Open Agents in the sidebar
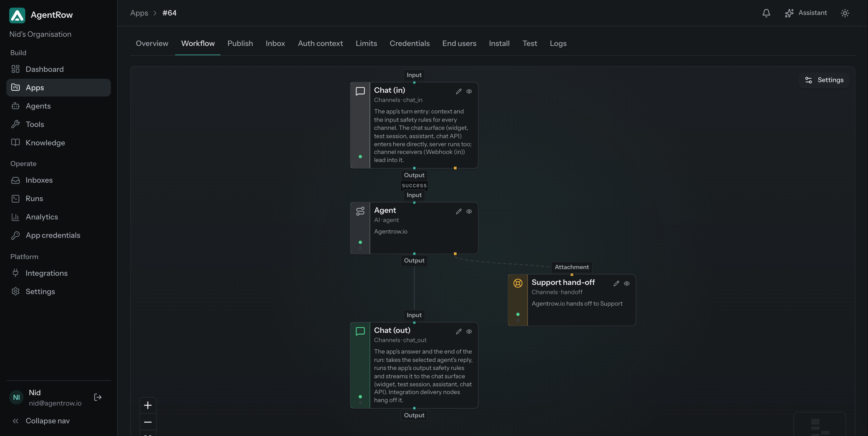The image size is (868, 436). (58, 106)
